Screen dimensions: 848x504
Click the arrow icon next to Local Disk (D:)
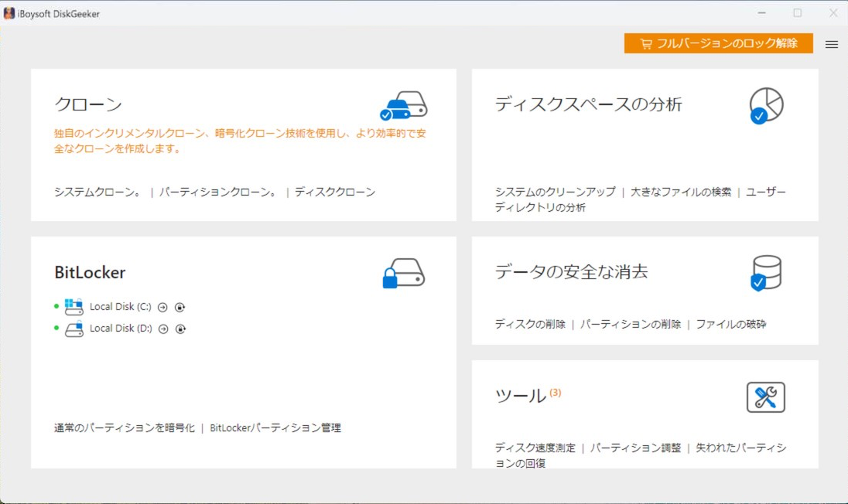pyautogui.click(x=163, y=329)
